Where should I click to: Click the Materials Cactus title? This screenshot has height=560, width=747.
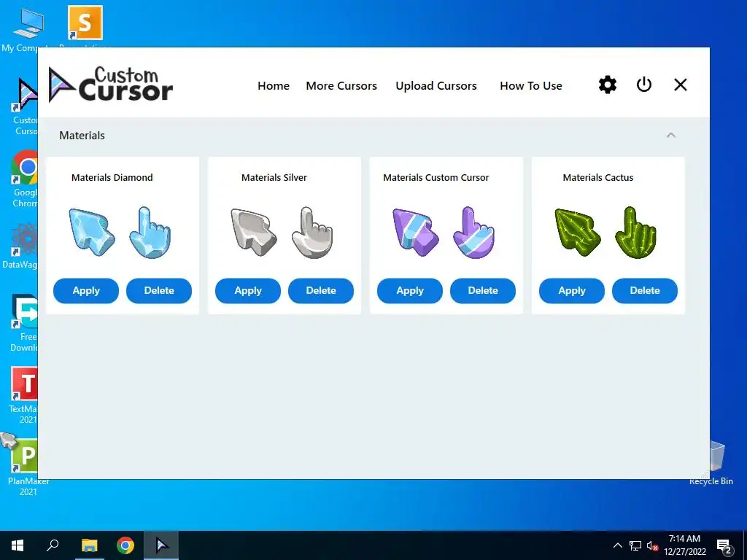[598, 178]
